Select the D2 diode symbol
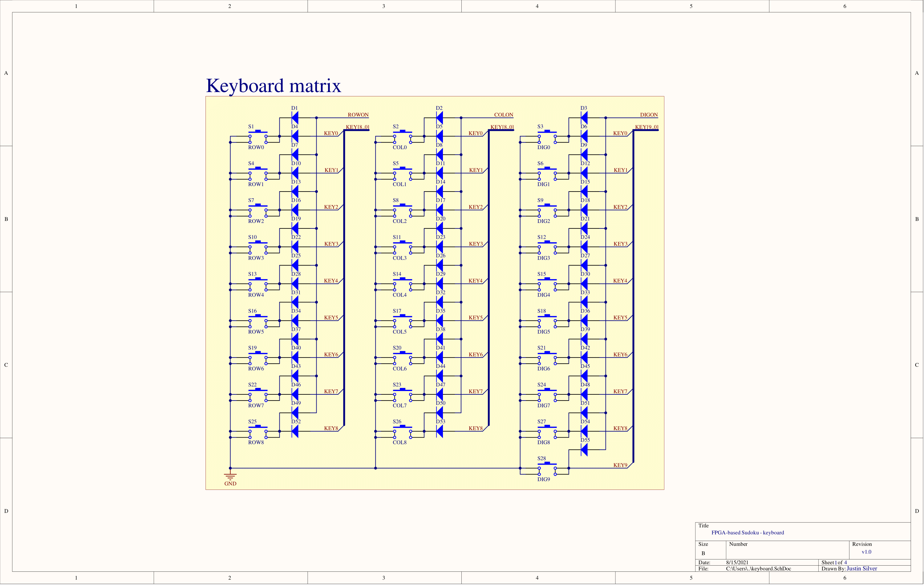The height and width of the screenshot is (585, 924). [x=440, y=118]
